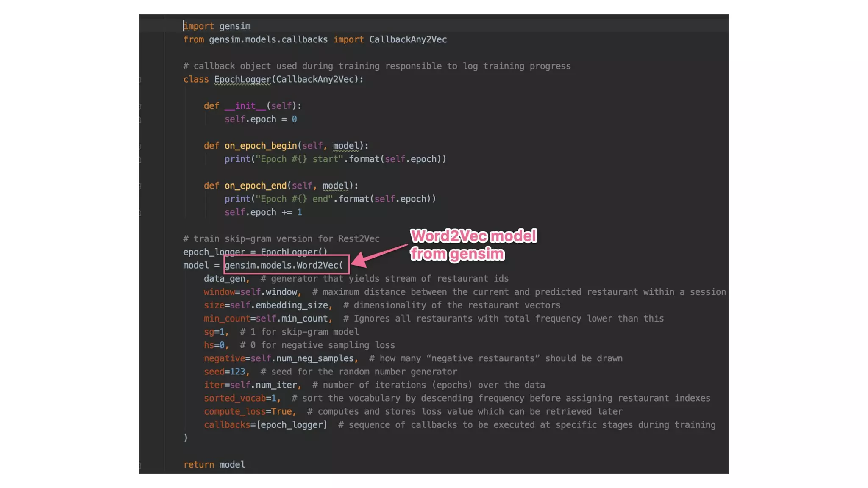Collapse the on_epoch_begin method fold marker
The height and width of the screenshot is (488, 868).
click(x=140, y=146)
